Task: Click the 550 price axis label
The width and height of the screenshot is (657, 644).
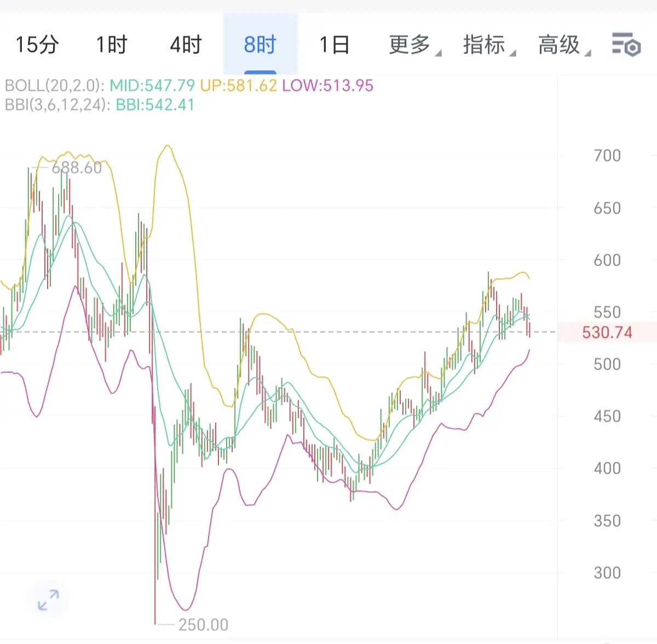Action: coord(607,312)
